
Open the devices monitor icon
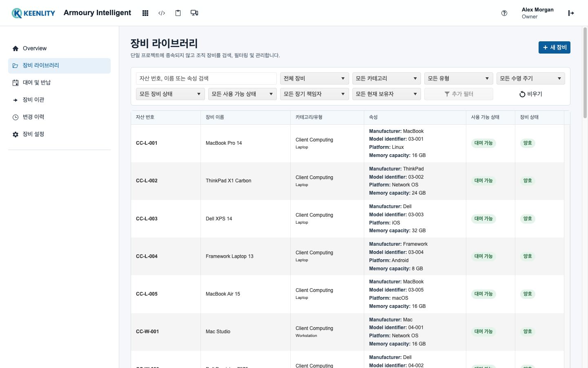194,13
